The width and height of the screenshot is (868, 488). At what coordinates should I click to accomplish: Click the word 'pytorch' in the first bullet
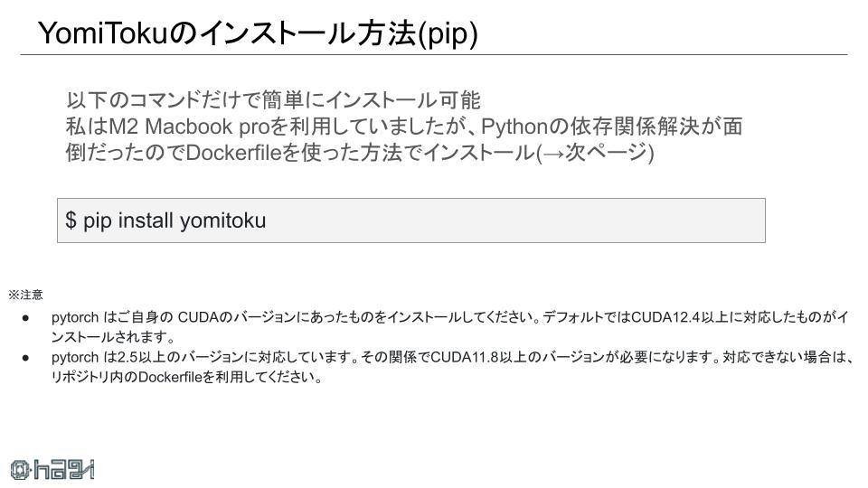[75, 318]
